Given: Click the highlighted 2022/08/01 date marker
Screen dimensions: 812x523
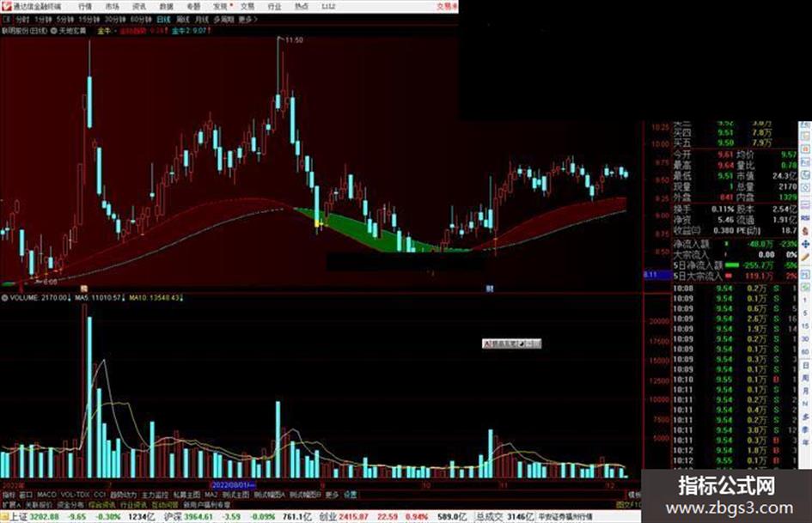Looking at the screenshot, I should click(234, 485).
